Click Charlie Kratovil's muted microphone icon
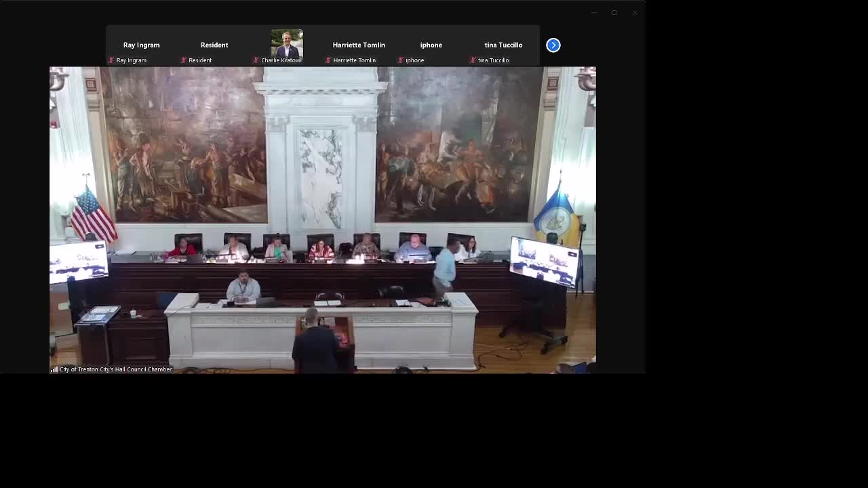Viewport: 868px width, 488px height. coord(256,60)
